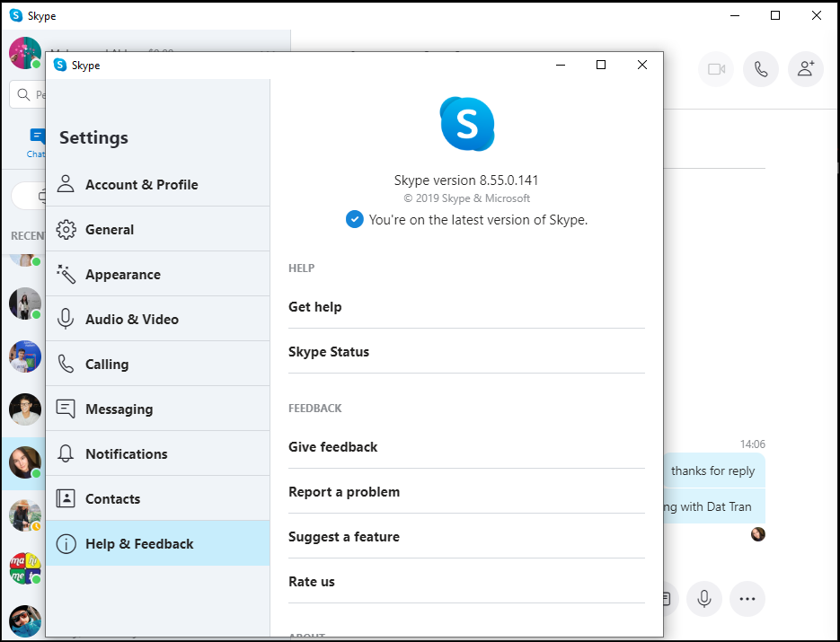
Task: Click the Messaging chat bubble icon
Action: 66,409
